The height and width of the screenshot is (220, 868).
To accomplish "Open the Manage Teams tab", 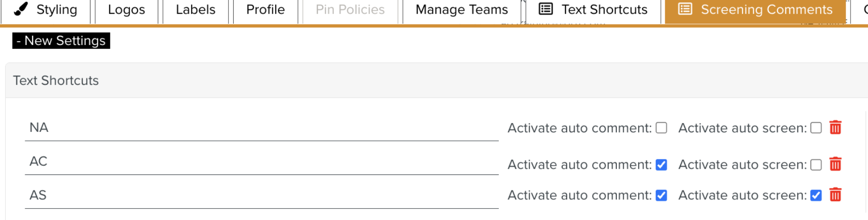I will [462, 10].
